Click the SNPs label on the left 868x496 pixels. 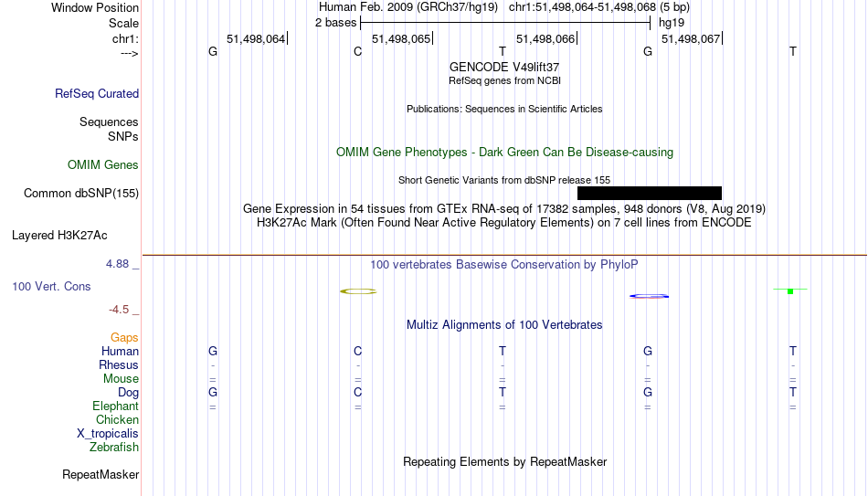pyautogui.click(x=123, y=136)
